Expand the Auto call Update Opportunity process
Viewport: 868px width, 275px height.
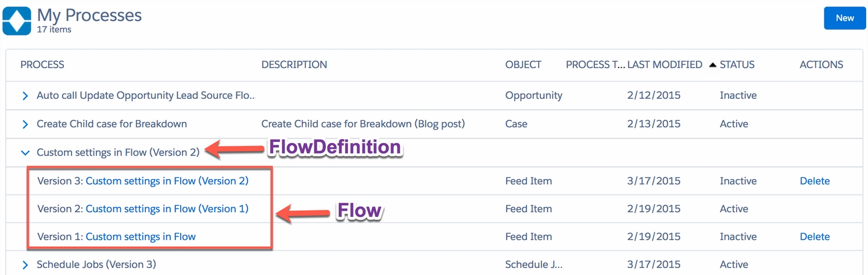point(25,95)
